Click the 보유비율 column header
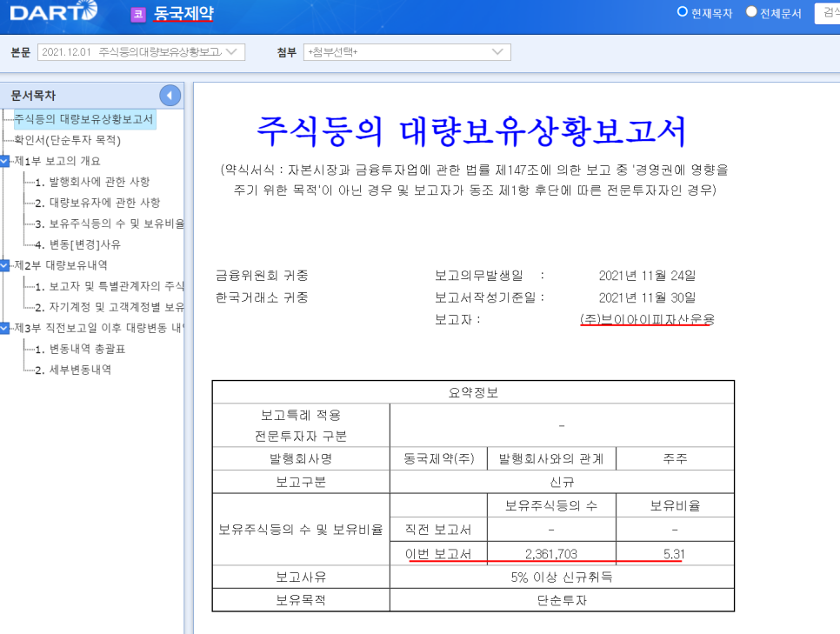The width and height of the screenshot is (840, 634). [675, 505]
